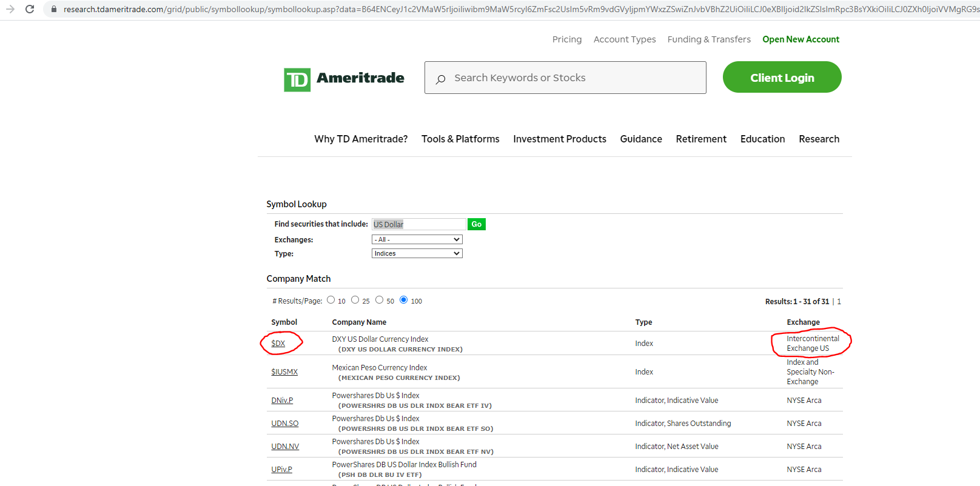Open the Research menu
Image resolution: width=980 pixels, height=486 pixels.
pos(819,139)
